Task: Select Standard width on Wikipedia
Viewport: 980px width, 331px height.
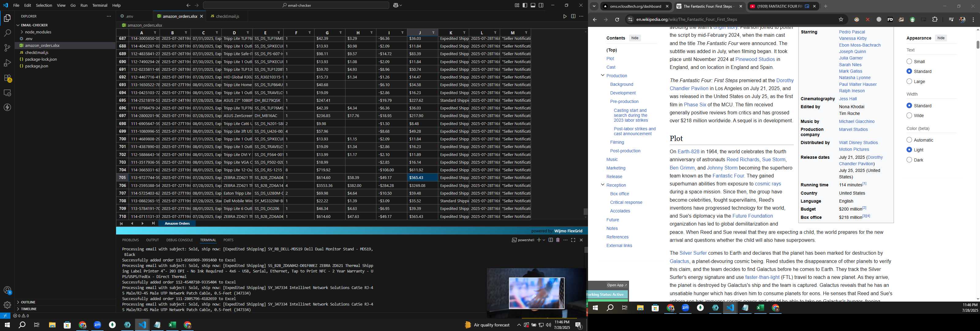Action: point(909,105)
